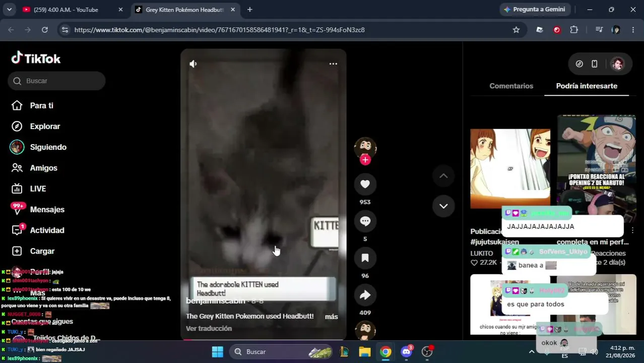The image size is (644, 363).
Task: Open the Actividad notifications
Action: tap(47, 230)
